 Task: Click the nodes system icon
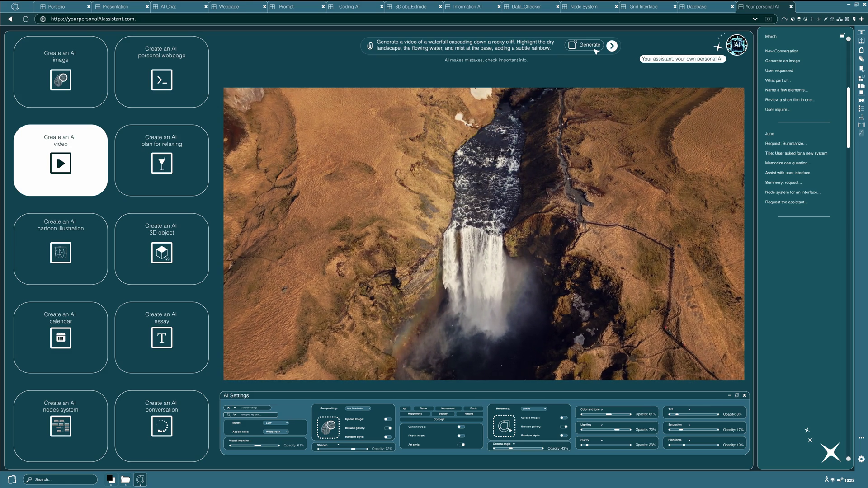point(61,426)
